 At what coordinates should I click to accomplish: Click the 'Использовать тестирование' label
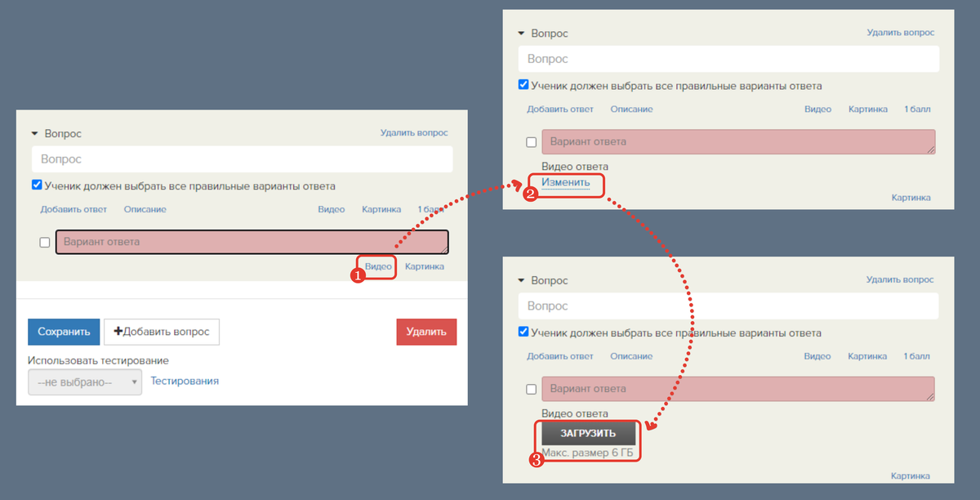pos(99,360)
